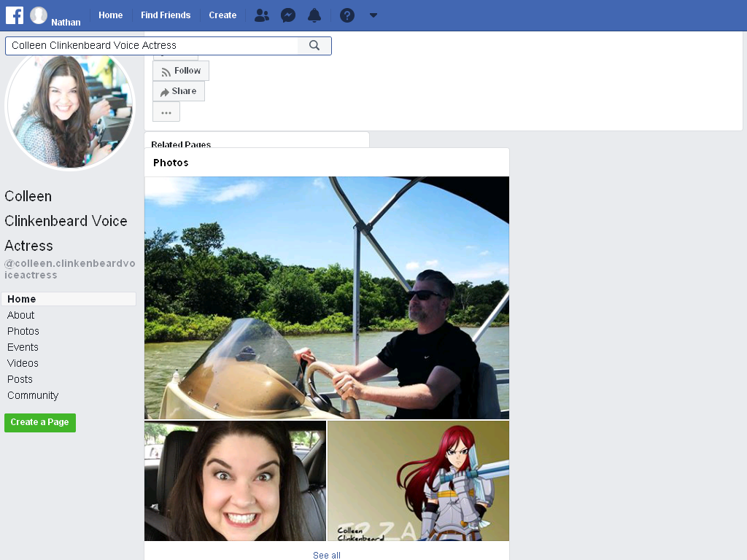Click the Facebook logo icon

click(x=15, y=15)
